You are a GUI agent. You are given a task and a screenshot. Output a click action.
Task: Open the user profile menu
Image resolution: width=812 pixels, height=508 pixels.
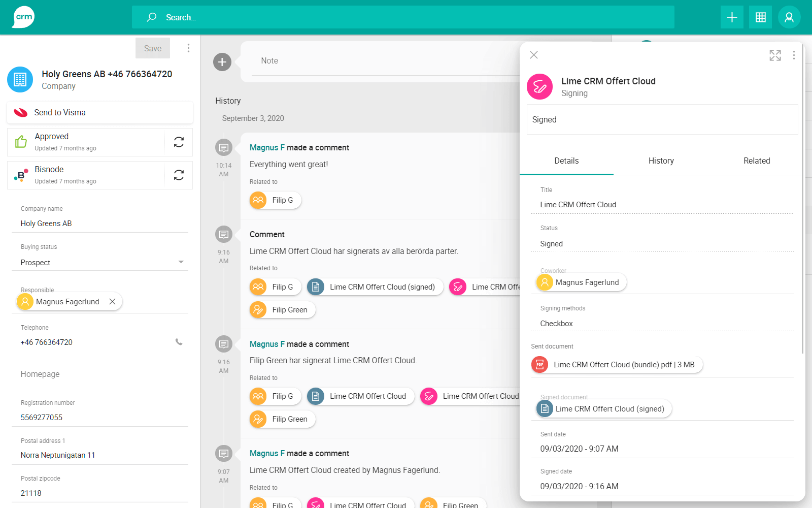pyautogui.click(x=789, y=17)
